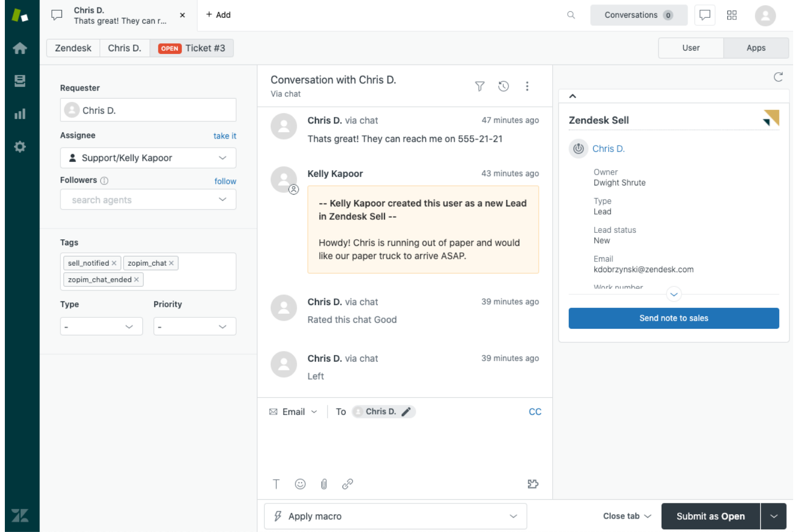Click the follow link next to Followers
Screen dimensions: 798x532
(x=225, y=181)
